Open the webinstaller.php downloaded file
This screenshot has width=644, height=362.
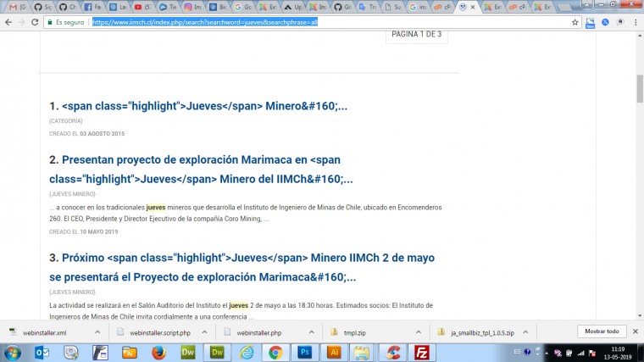pyautogui.click(x=258, y=333)
